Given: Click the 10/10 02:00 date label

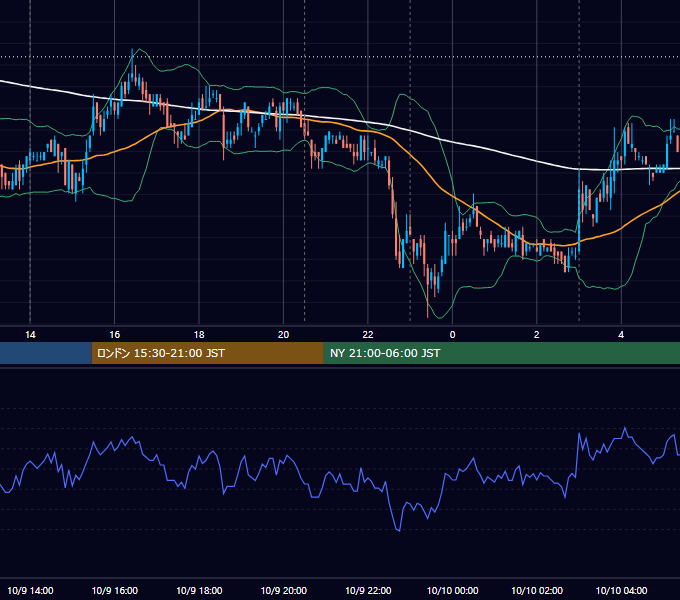Looking at the screenshot, I should coord(537,590).
